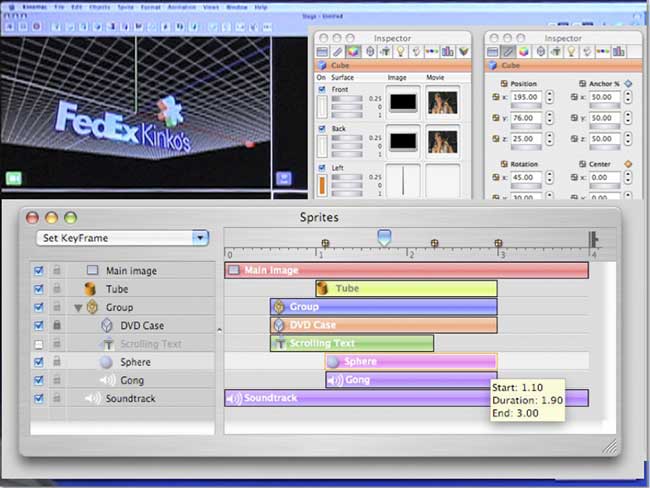Open the Window menu

click(237, 7)
